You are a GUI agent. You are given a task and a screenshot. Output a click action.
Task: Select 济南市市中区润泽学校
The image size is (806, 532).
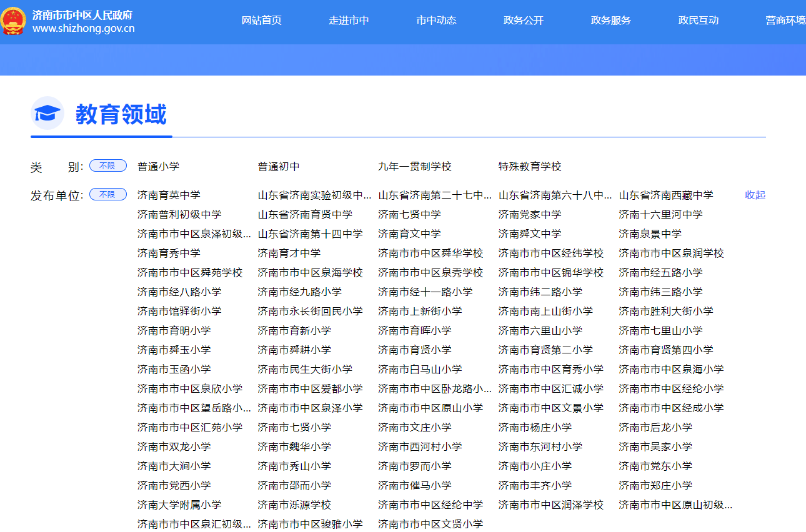point(551,505)
